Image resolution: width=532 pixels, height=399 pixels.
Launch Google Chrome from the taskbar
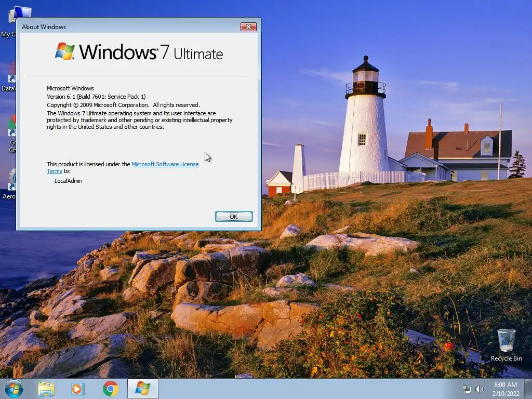click(x=110, y=389)
